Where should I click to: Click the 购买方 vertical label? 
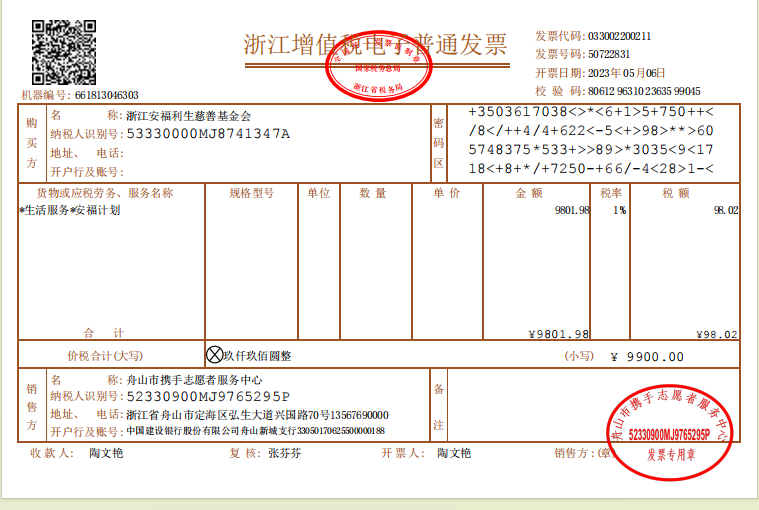click(32, 143)
